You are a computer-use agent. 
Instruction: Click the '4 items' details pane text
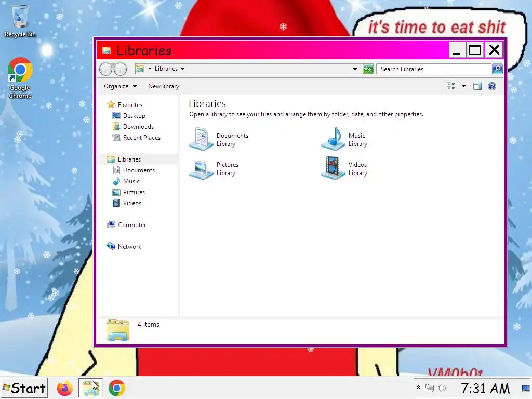tap(148, 325)
